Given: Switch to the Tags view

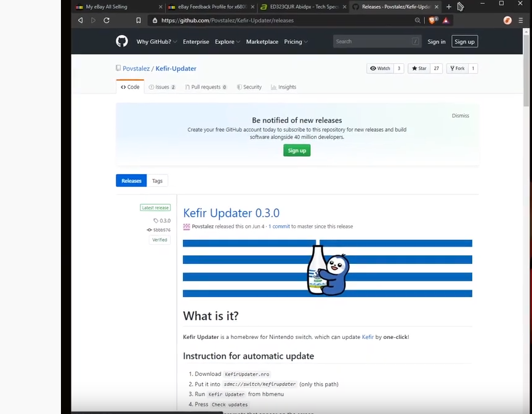Looking at the screenshot, I should (x=157, y=181).
